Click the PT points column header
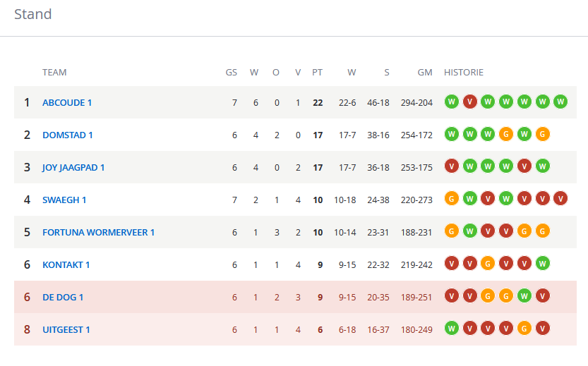The image size is (588, 366). coord(317,73)
